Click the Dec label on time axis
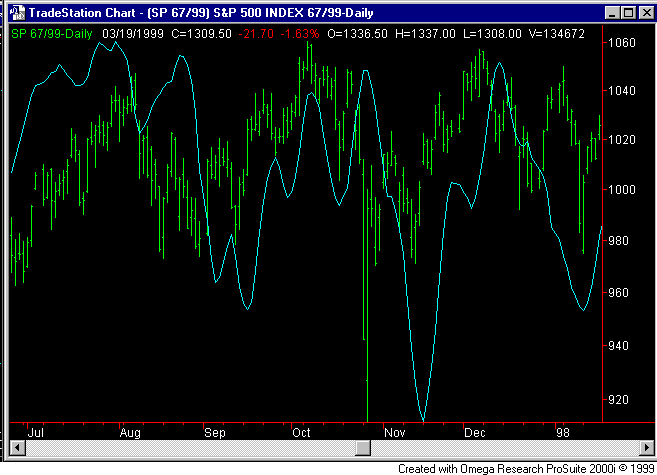 pyautogui.click(x=474, y=433)
